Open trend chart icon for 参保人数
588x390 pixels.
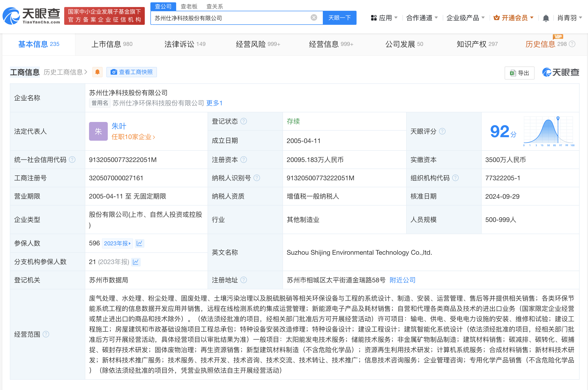139,243
